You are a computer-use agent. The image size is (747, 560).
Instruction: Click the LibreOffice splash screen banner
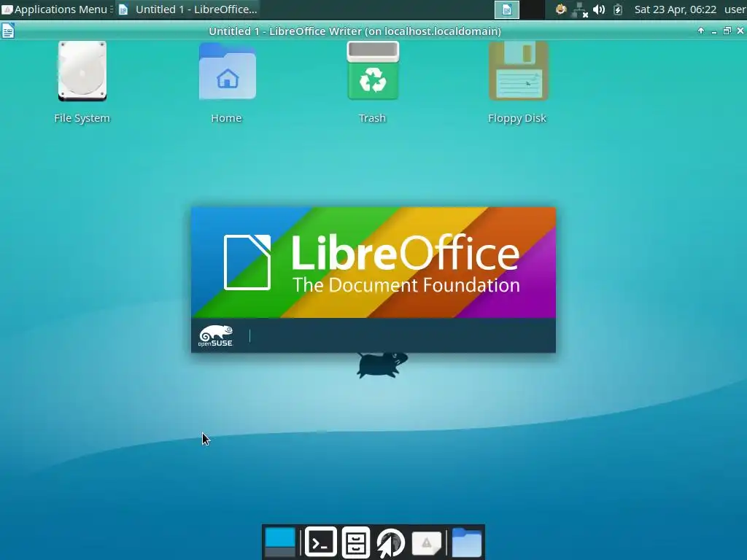click(373, 280)
